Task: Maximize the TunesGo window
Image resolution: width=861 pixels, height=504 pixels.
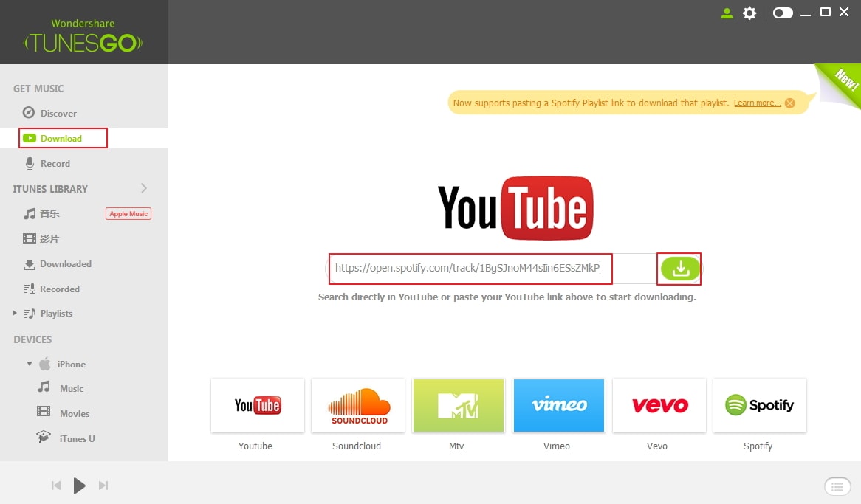Action: coord(826,12)
